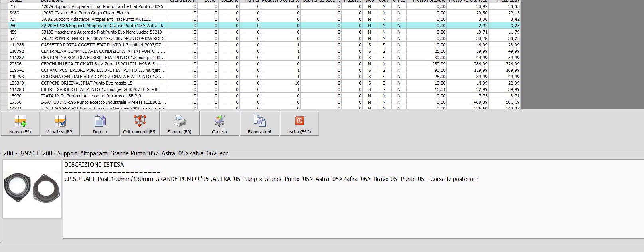The height and width of the screenshot is (252, 644).
Task: Click code cell '103349'
Action: point(24,83)
